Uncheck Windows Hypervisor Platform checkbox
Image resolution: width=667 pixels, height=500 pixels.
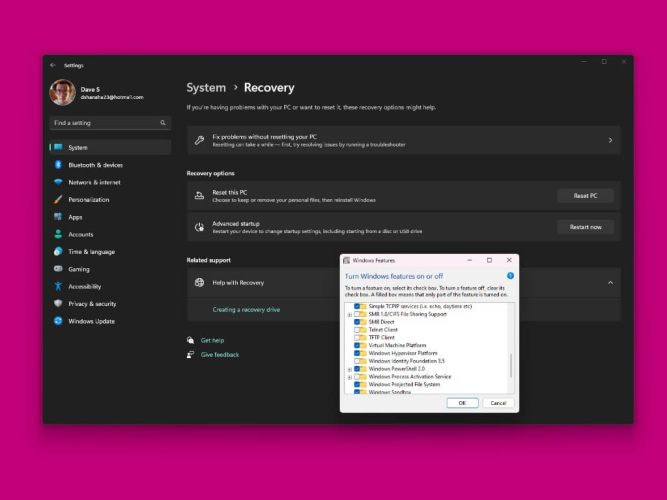(357, 353)
